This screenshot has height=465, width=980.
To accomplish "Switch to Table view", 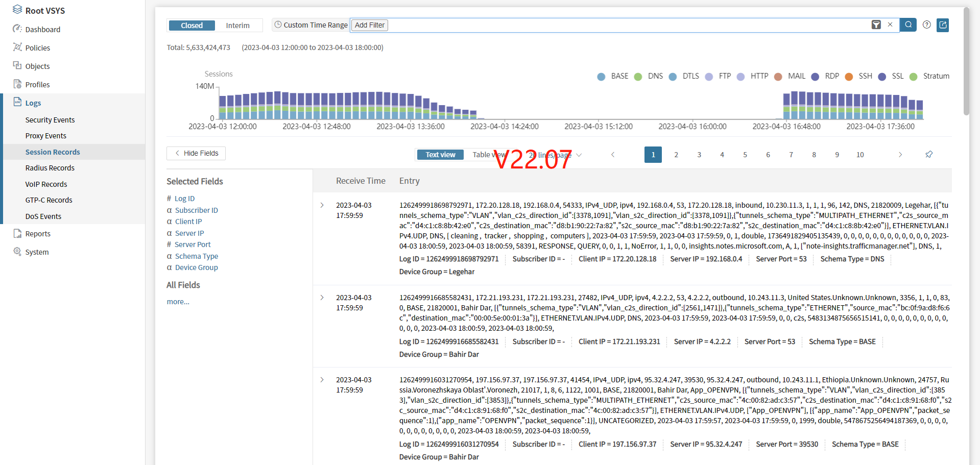I will pyautogui.click(x=489, y=155).
